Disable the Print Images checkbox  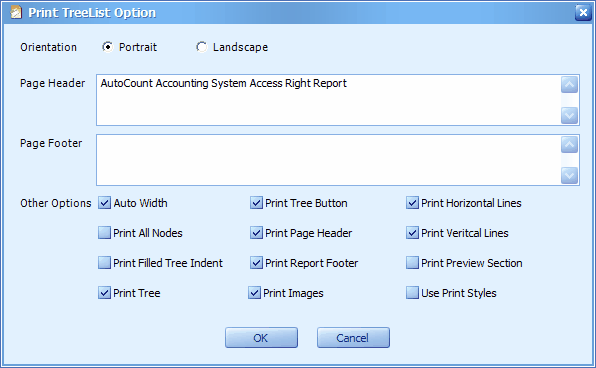pyautogui.click(x=254, y=293)
